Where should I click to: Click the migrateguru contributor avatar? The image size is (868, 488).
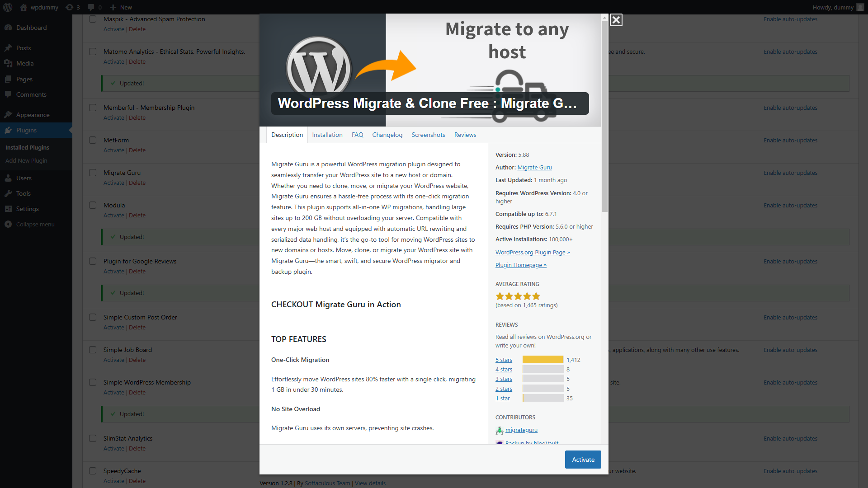tap(499, 430)
